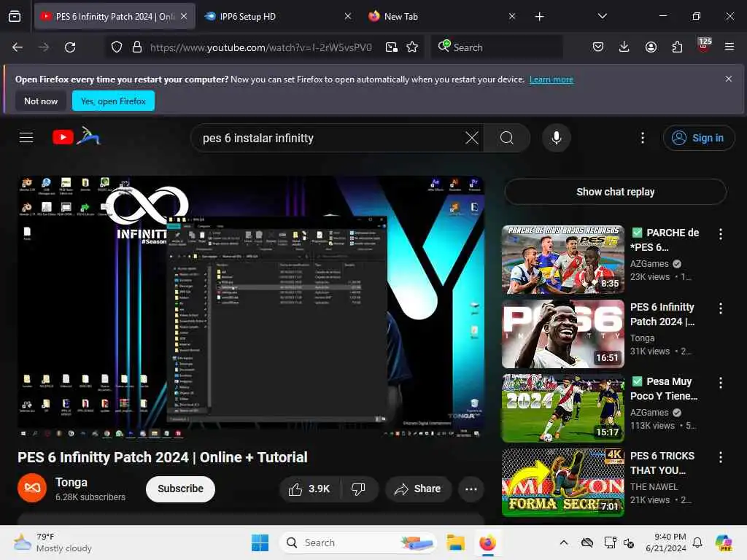Open a new browser tab
Screen dimensions: 747x560
539,17
